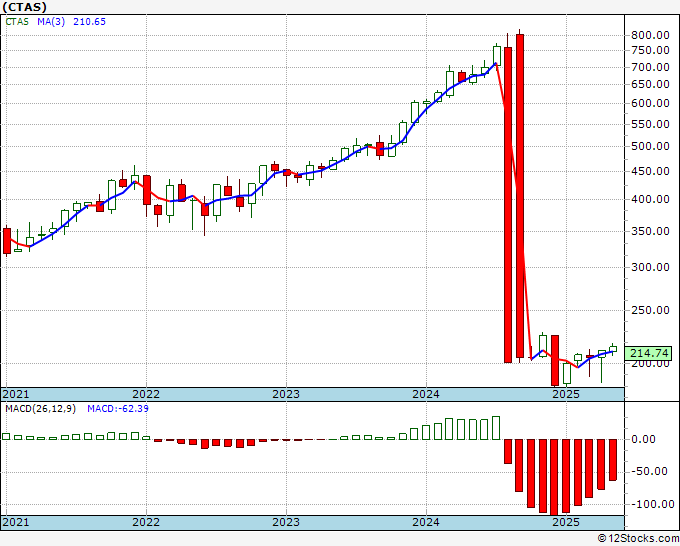Click the 2023 label on price timeline
The image size is (680, 546).
pyautogui.click(x=286, y=394)
